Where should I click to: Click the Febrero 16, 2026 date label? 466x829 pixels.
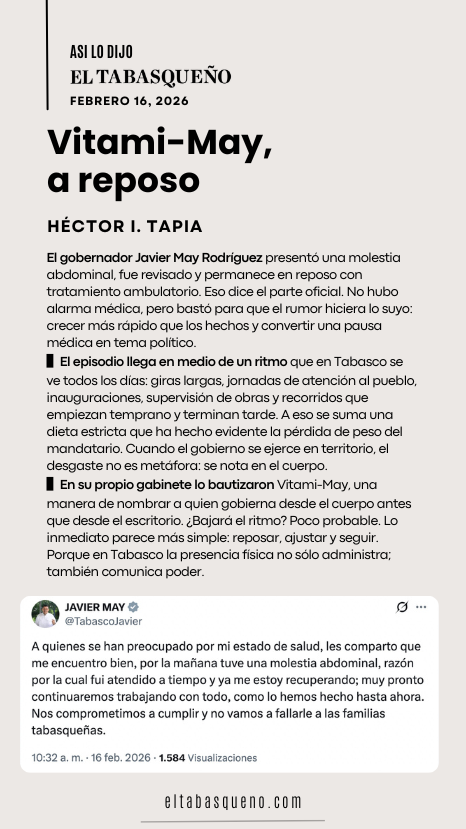click(x=129, y=101)
